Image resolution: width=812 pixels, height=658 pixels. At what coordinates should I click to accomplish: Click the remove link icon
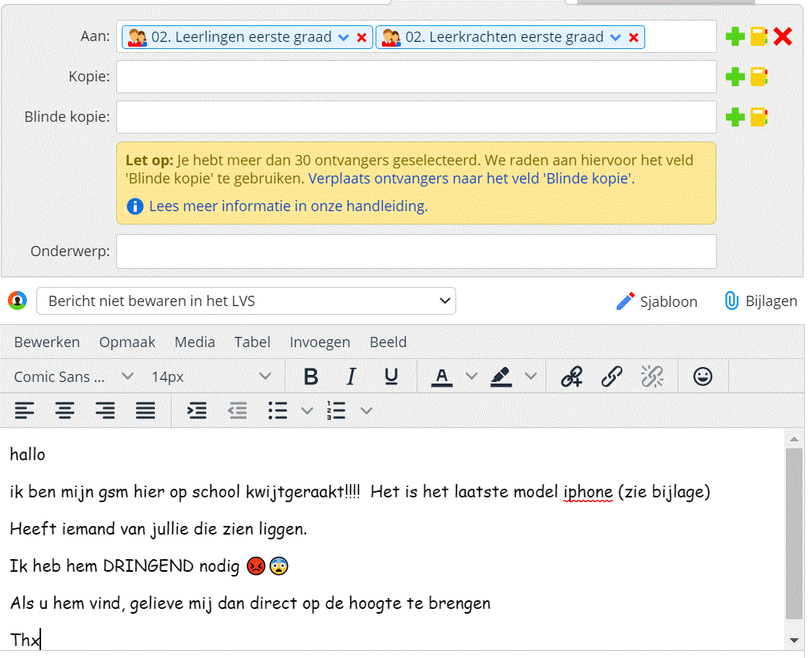coord(651,377)
